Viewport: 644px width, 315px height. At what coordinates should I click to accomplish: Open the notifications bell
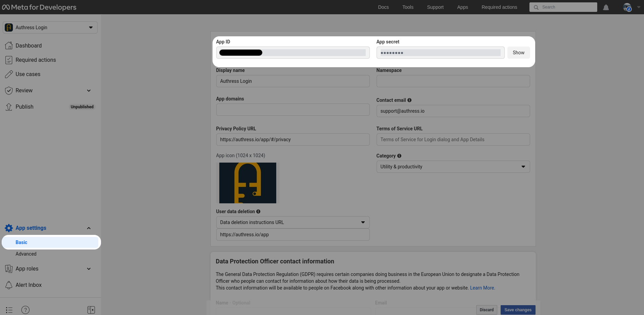pyautogui.click(x=606, y=7)
